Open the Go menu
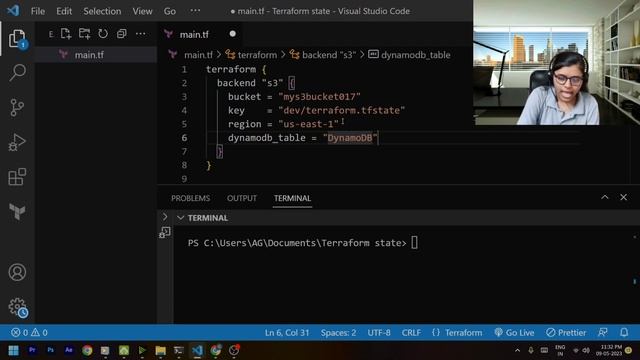Screen dimensions: 640x360 coord(170,11)
